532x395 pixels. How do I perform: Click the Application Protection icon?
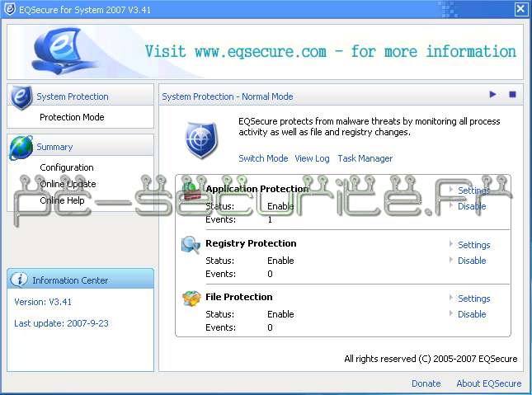[x=191, y=192]
